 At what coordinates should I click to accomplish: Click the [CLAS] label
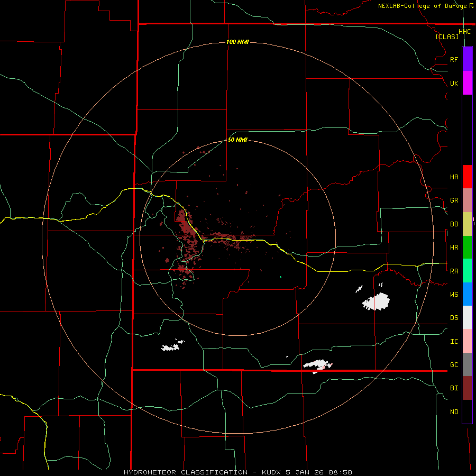(x=447, y=36)
